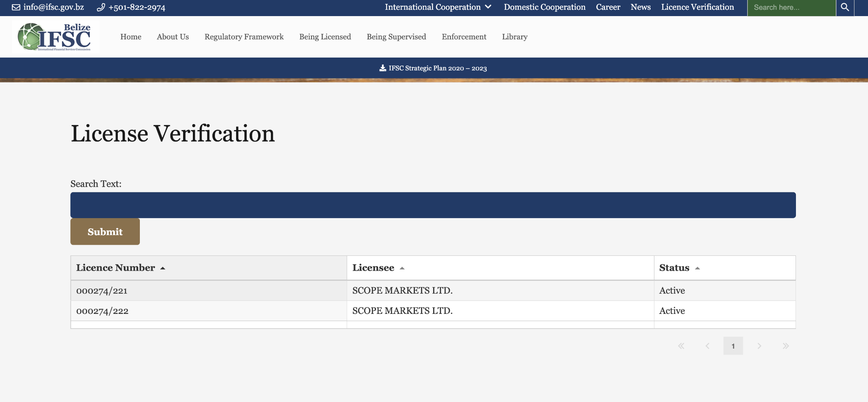Go to last page double-chevron

click(786, 346)
